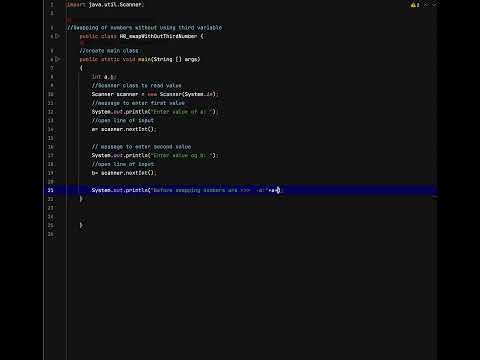
Task: Click the opening brace below main signature
Action: coord(81,68)
